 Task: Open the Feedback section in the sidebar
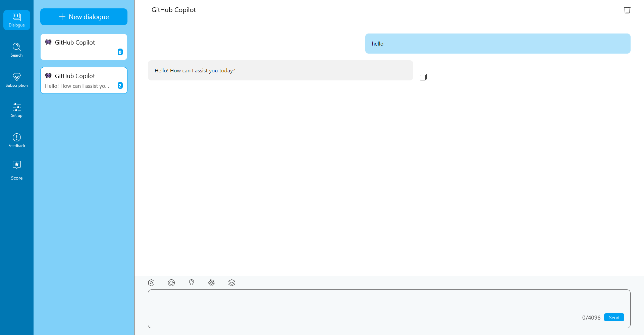[17, 141]
